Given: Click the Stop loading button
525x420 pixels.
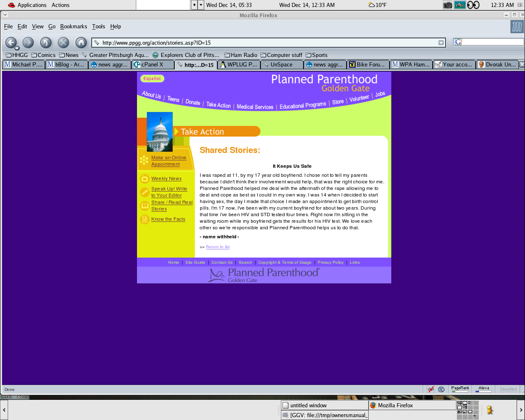Looking at the screenshot, I should (63, 42).
